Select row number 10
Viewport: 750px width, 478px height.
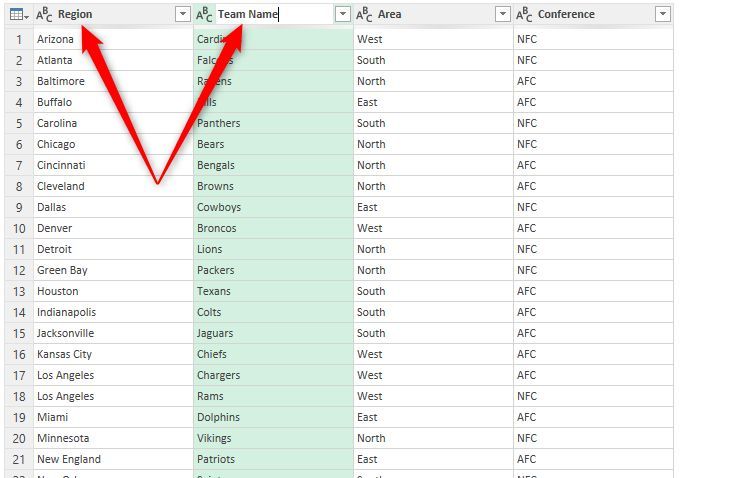18,228
